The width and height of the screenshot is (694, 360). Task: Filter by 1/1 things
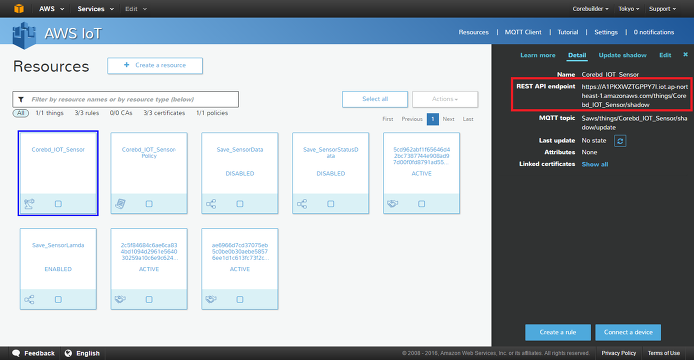pos(50,113)
